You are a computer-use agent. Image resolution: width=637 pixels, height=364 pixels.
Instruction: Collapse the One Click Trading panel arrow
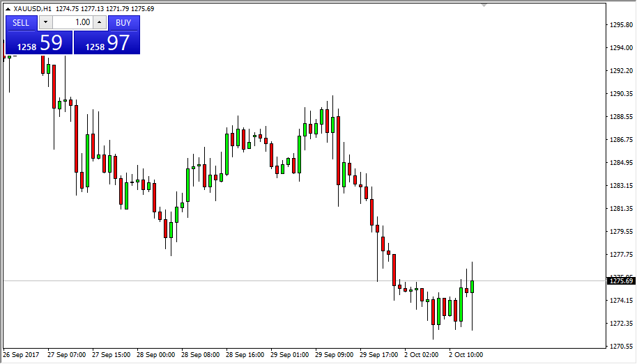click(8, 8)
